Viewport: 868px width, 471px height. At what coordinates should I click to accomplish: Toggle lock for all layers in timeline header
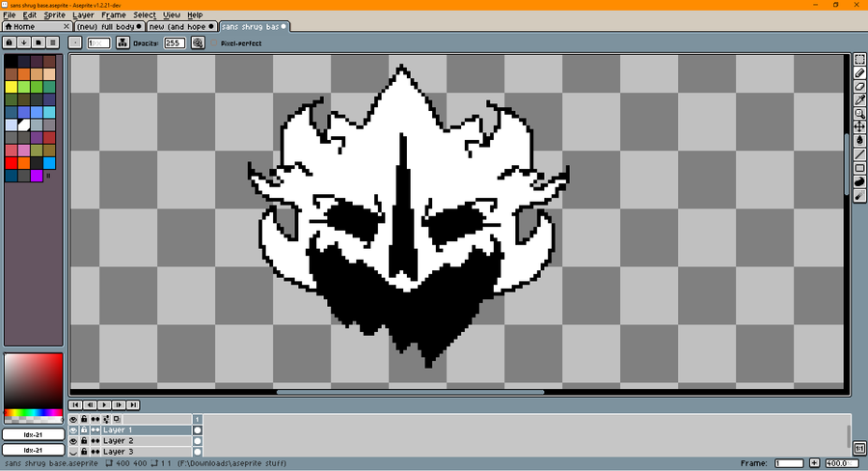pos(84,420)
